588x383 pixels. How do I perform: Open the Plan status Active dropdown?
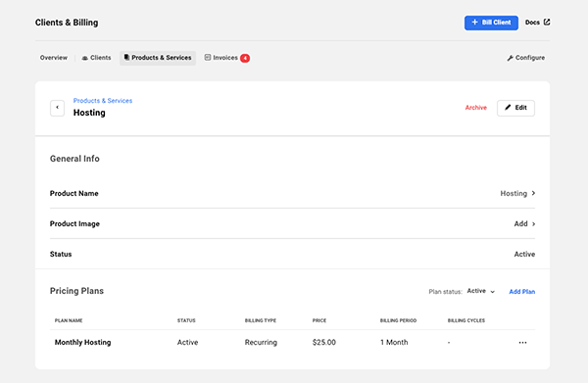coord(481,291)
